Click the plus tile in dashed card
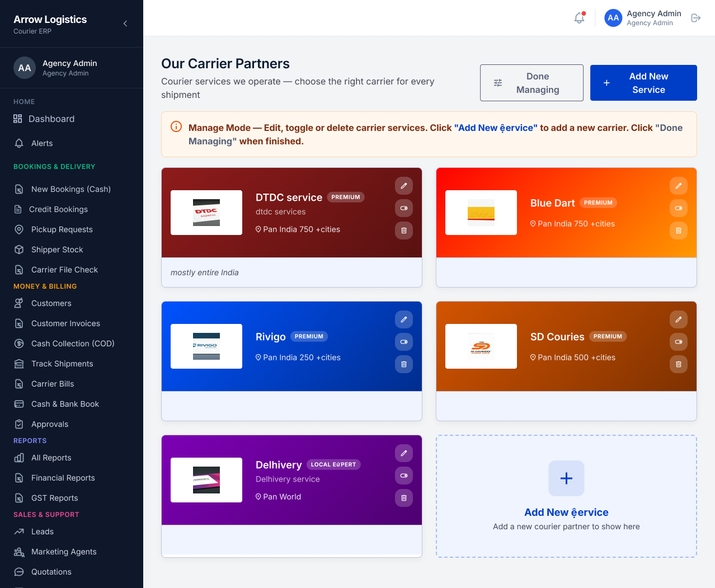715x588 pixels. pos(566,478)
